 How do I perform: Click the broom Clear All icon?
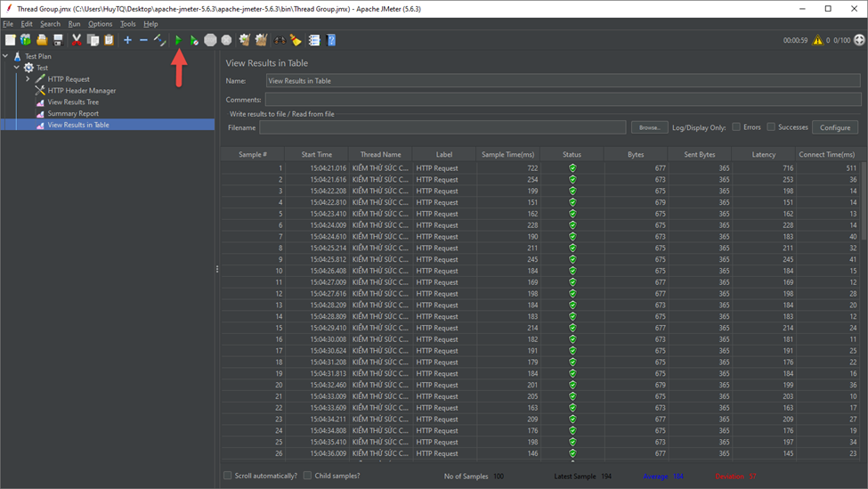pyautogui.click(x=261, y=40)
